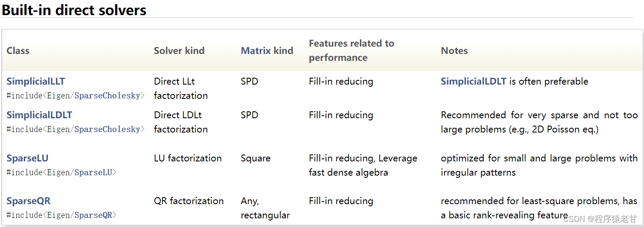Viewport: 644px width, 227px height.
Task: Open SimplicialLDLT link in the Class column
Action: click(x=39, y=115)
